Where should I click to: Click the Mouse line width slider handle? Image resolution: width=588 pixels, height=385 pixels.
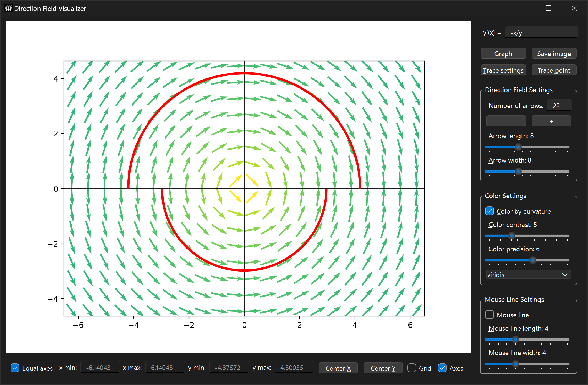coord(515,364)
